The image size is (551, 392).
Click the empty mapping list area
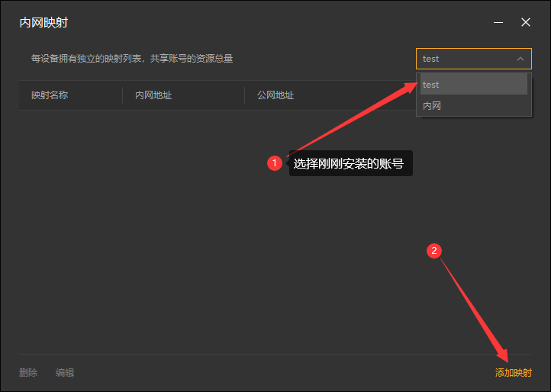tap(191, 244)
